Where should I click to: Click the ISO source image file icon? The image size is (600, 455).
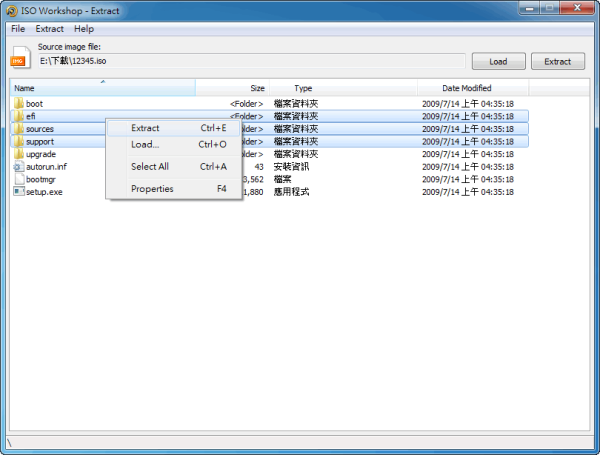click(x=18, y=59)
